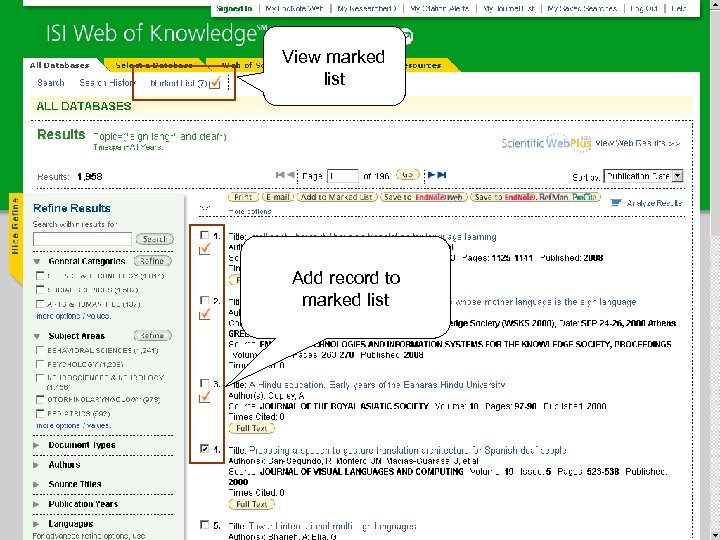Go to previous results page arrow
Viewport: 720px width, 540px height.
pos(291,175)
